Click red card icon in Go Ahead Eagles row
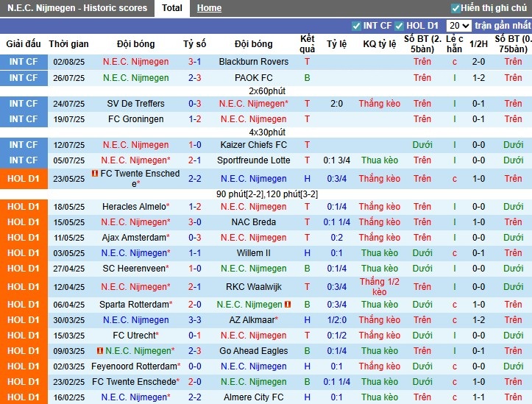Screen dimensions: 532x404 point(100,351)
